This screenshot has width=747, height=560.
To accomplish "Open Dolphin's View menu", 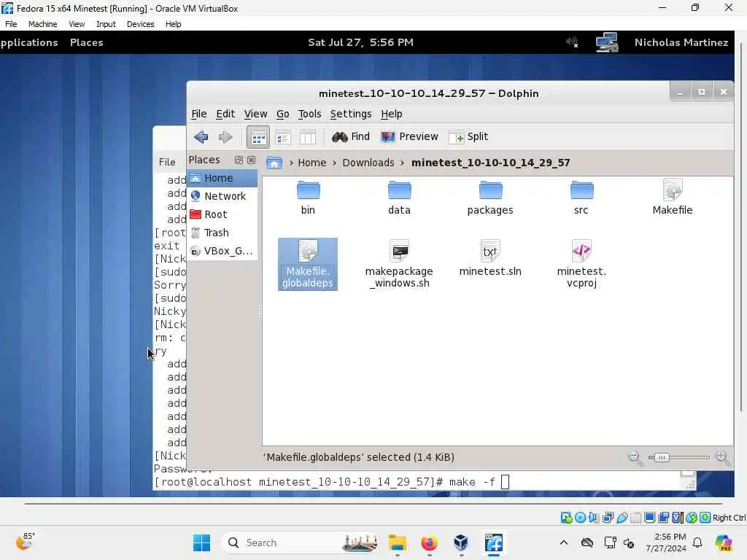I will coord(255,114).
